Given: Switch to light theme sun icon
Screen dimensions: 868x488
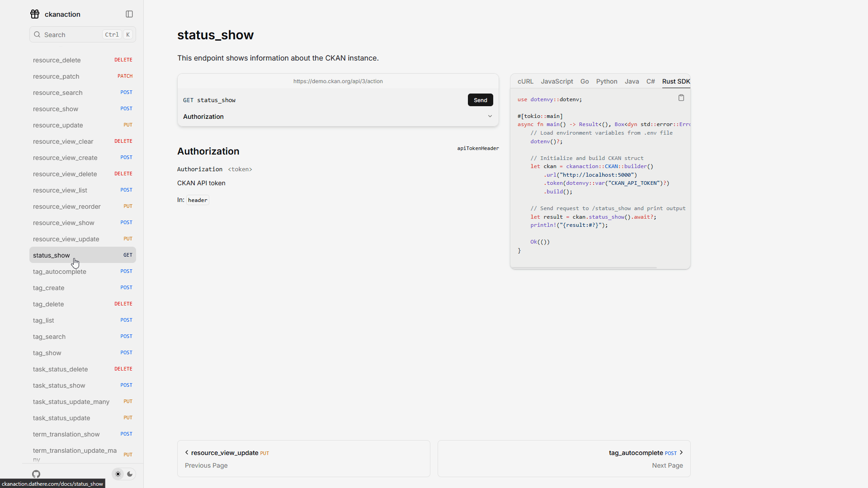Looking at the screenshot, I should (x=118, y=474).
